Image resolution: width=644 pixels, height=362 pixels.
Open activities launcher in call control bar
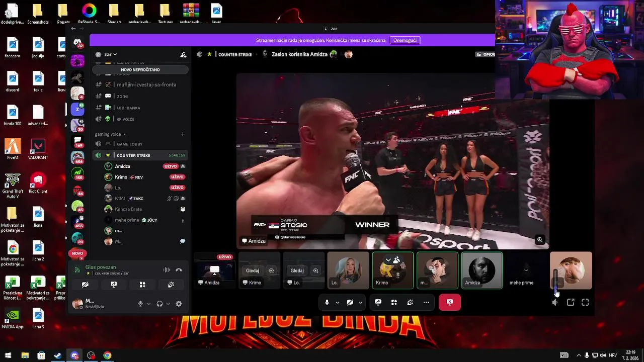(x=394, y=302)
